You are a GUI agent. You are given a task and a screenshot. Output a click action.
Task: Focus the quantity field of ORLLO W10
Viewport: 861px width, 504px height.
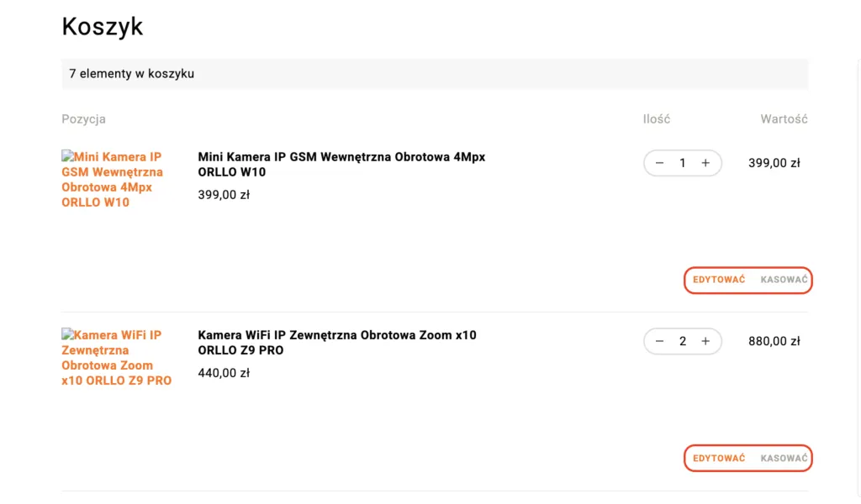pyautogui.click(x=683, y=163)
